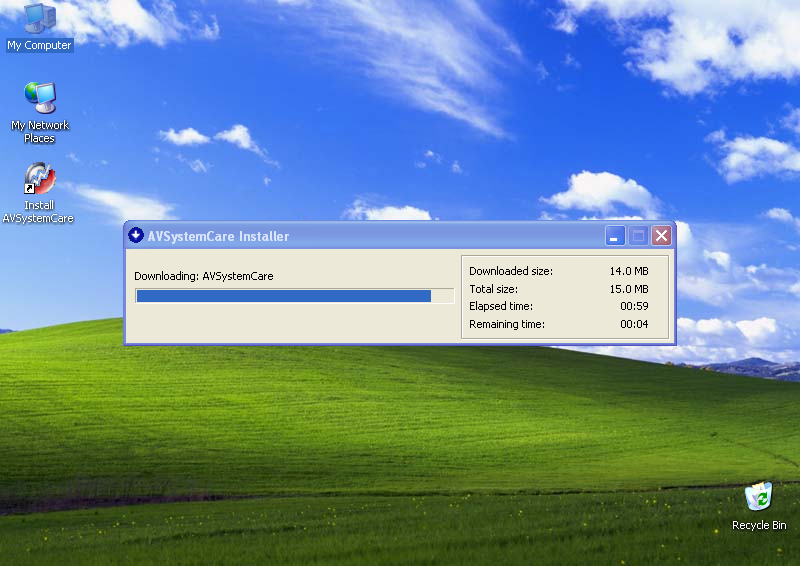Click the 'Remaining time:' label

coord(507,324)
